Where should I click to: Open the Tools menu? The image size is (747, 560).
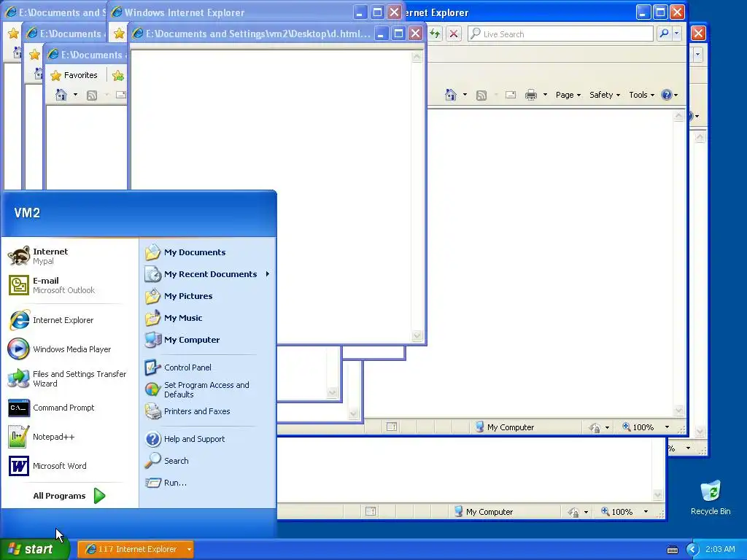click(641, 95)
